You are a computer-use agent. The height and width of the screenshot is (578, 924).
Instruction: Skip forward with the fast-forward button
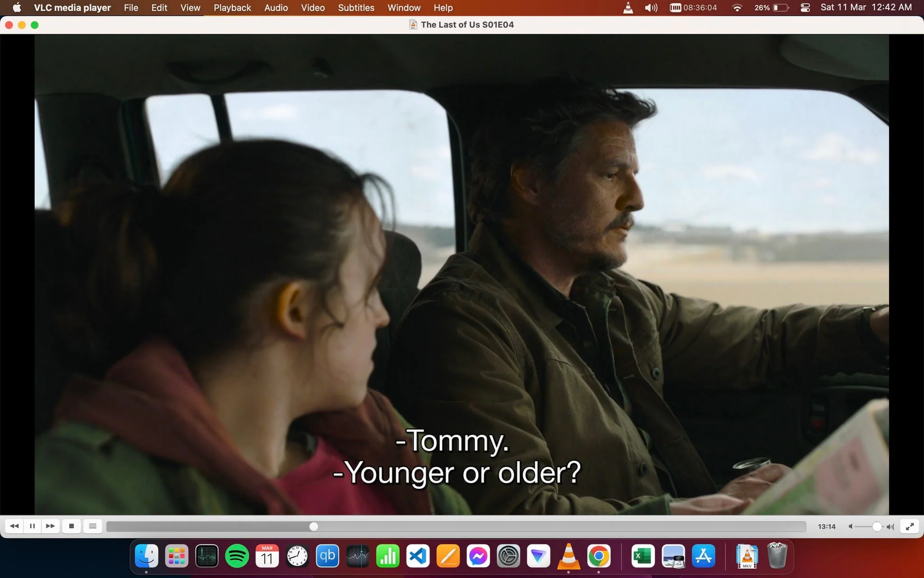coord(51,526)
